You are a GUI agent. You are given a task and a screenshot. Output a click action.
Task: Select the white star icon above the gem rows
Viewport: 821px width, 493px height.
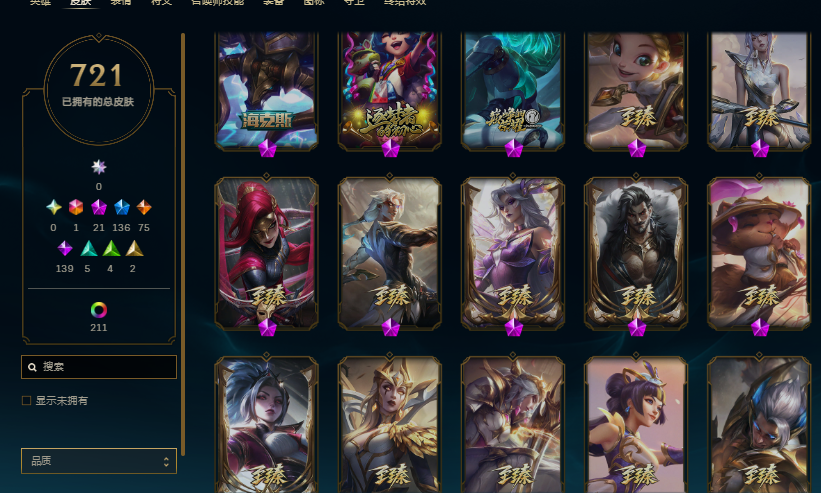[x=98, y=167]
